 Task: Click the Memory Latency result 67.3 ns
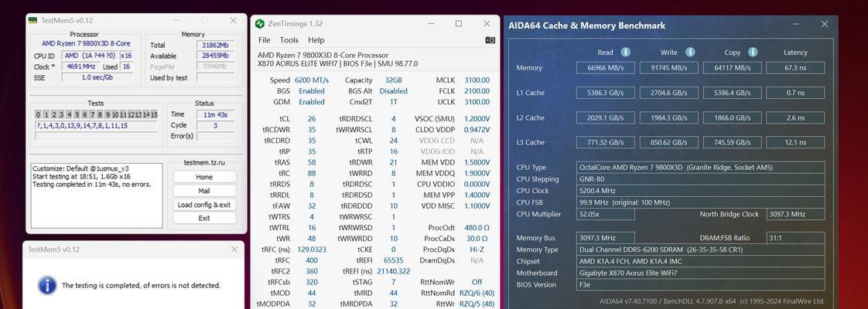[x=795, y=68]
